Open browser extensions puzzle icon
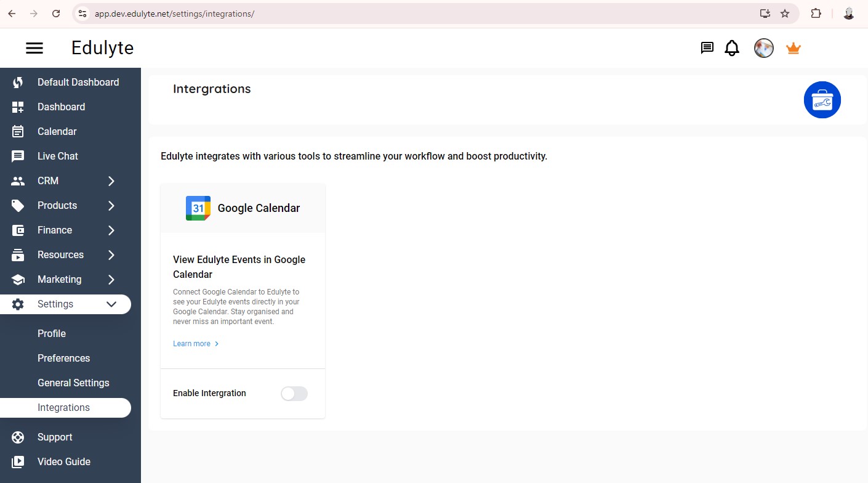 pos(816,14)
